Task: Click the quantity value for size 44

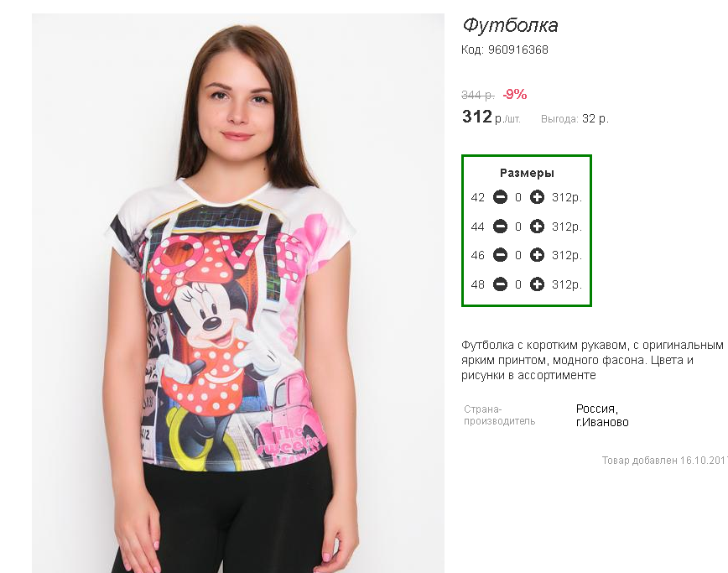Action: pyautogui.click(x=518, y=227)
